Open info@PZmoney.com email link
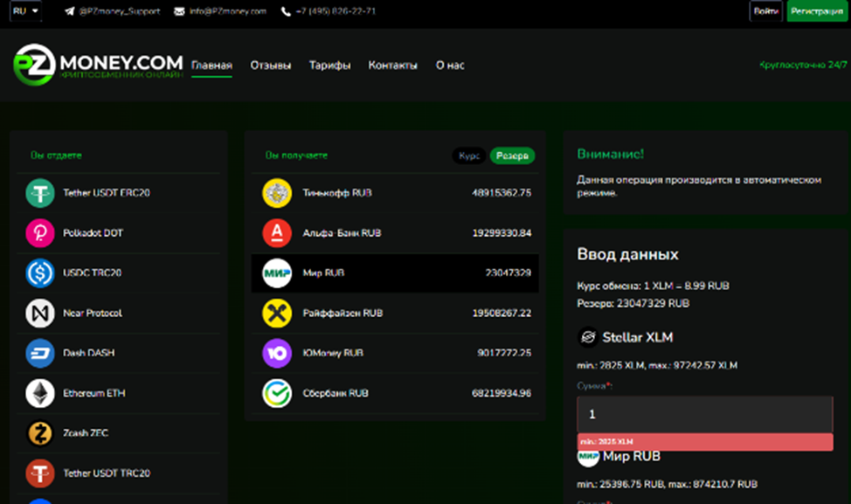 [x=228, y=11]
